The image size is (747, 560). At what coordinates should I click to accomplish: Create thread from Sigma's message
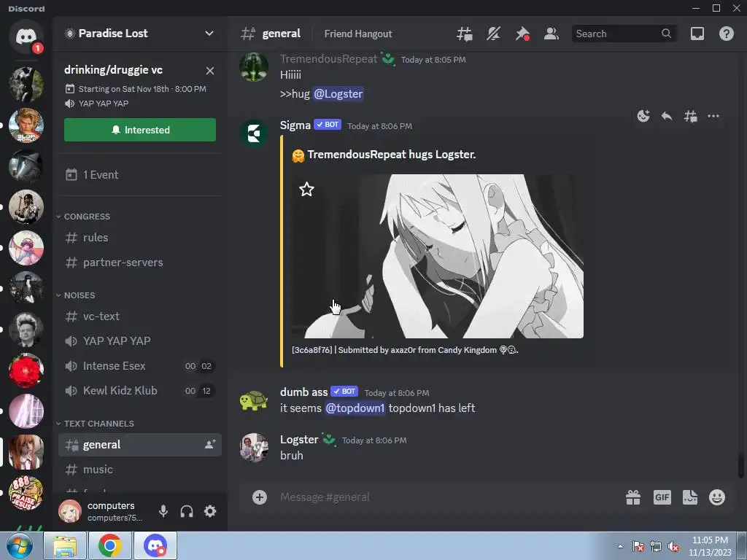[690, 116]
